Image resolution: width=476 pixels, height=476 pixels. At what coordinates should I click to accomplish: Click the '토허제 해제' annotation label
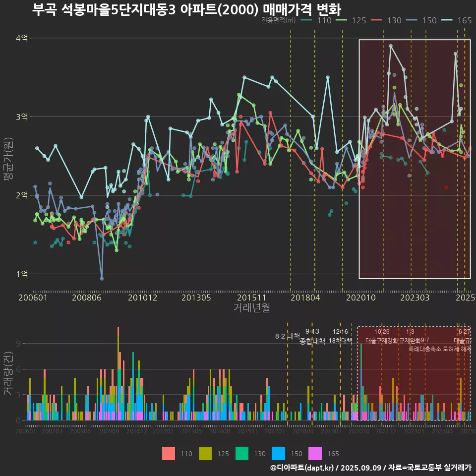pos(457,349)
